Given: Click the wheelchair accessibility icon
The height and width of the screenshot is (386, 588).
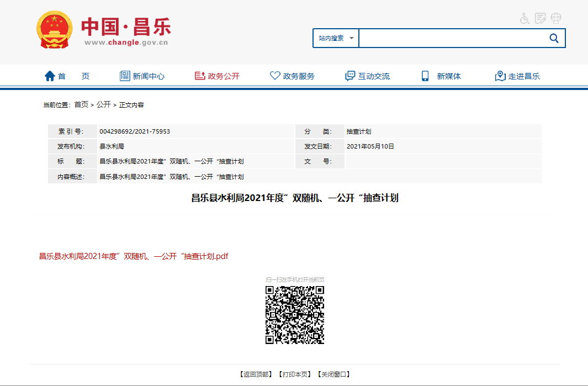Looking at the screenshot, I should 525,18.
